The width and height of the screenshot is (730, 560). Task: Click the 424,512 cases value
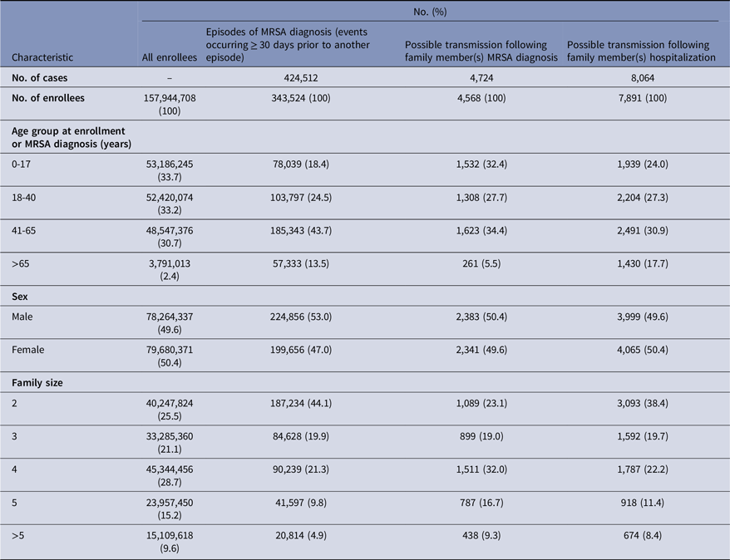coord(297,77)
